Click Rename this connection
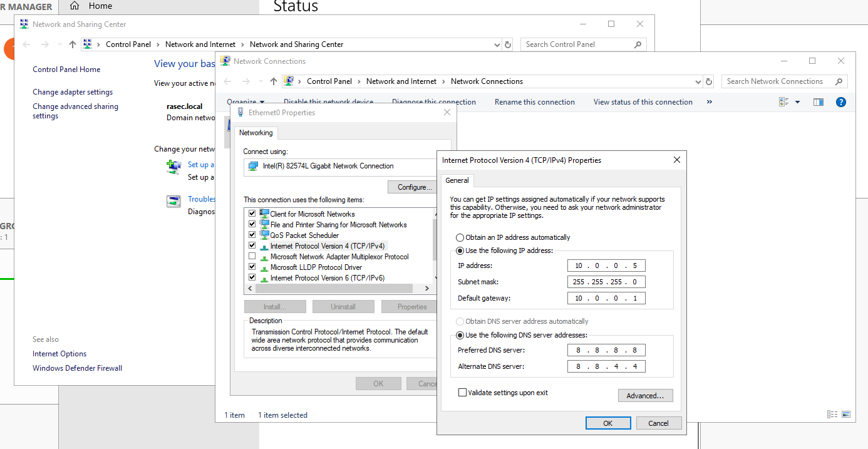The height and width of the screenshot is (449, 868). coord(535,102)
